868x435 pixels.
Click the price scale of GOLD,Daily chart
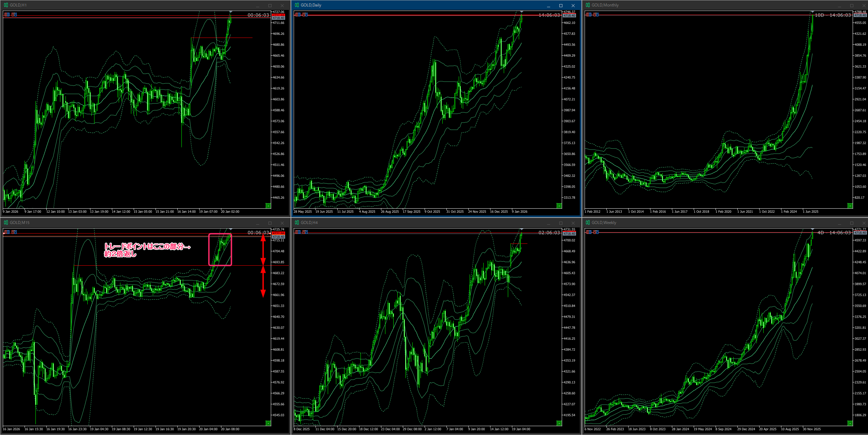(x=570, y=109)
